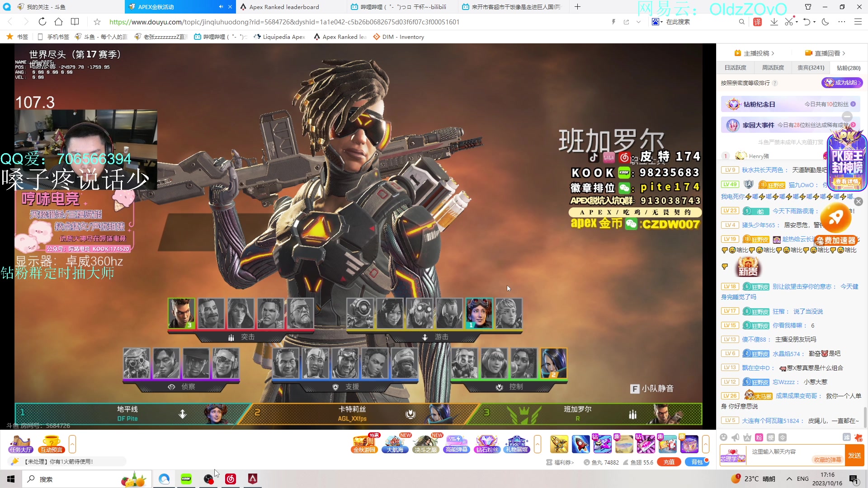The width and height of the screenshot is (868, 488).
Task: Open the reading mode book icon
Action: (x=75, y=22)
